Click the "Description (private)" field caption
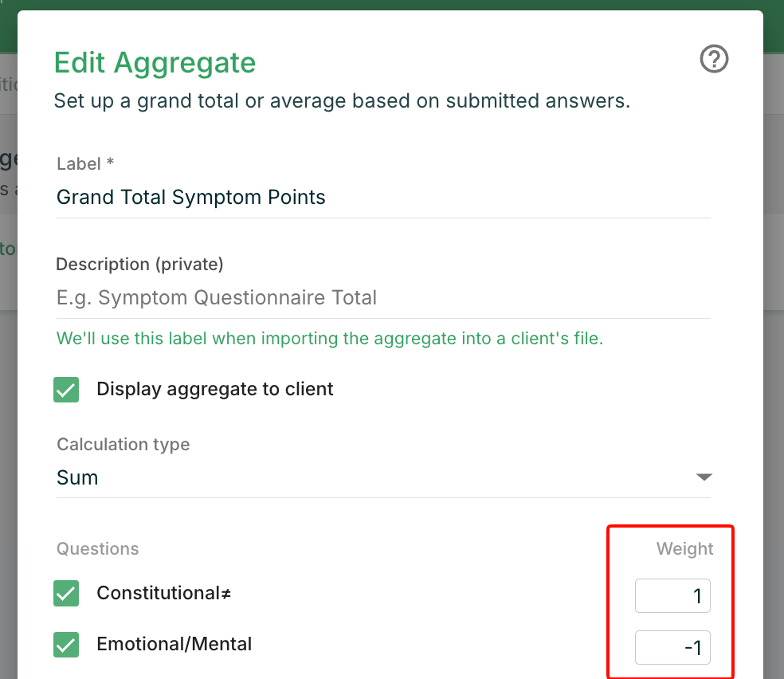 (x=139, y=264)
